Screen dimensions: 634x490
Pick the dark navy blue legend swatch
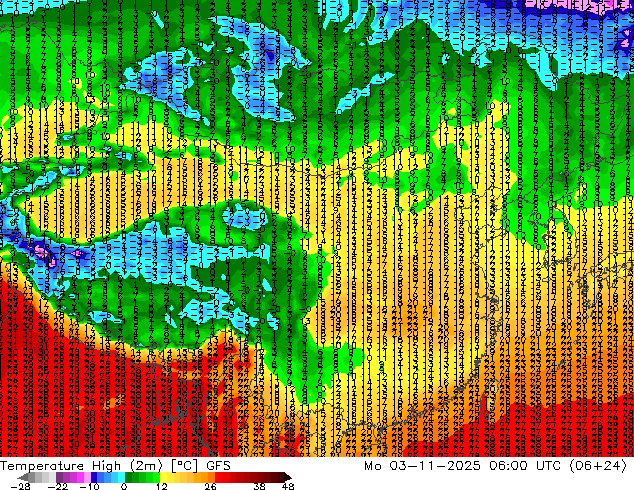coord(94,477)
